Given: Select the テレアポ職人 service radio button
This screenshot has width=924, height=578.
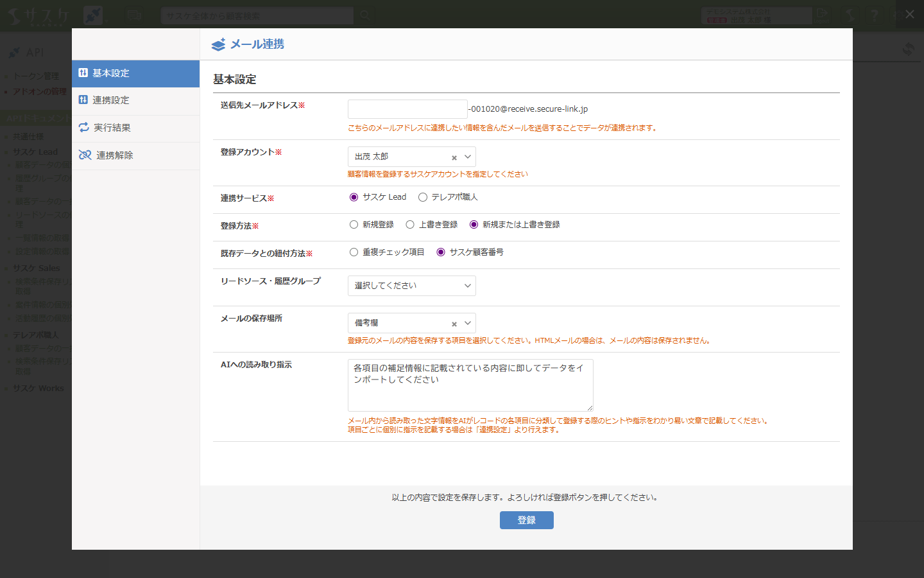Looking at the screenshot, I should pyautogui.click(x=422, y=197).
